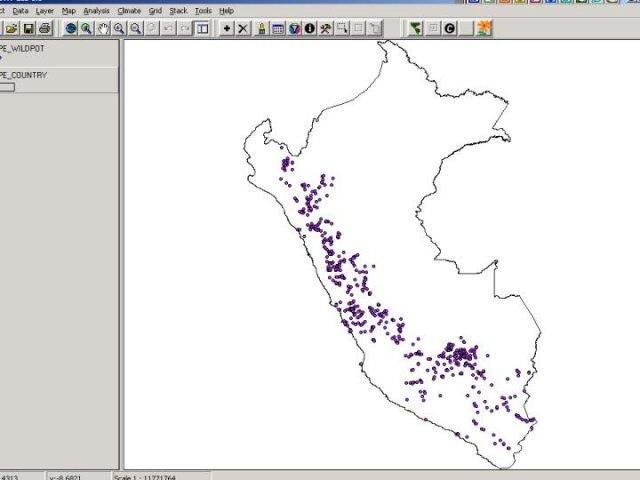This screenshot has width=640, height=480.
Task: Open the Climate menu
Action: pyautogui.click(x=129, y=11)
